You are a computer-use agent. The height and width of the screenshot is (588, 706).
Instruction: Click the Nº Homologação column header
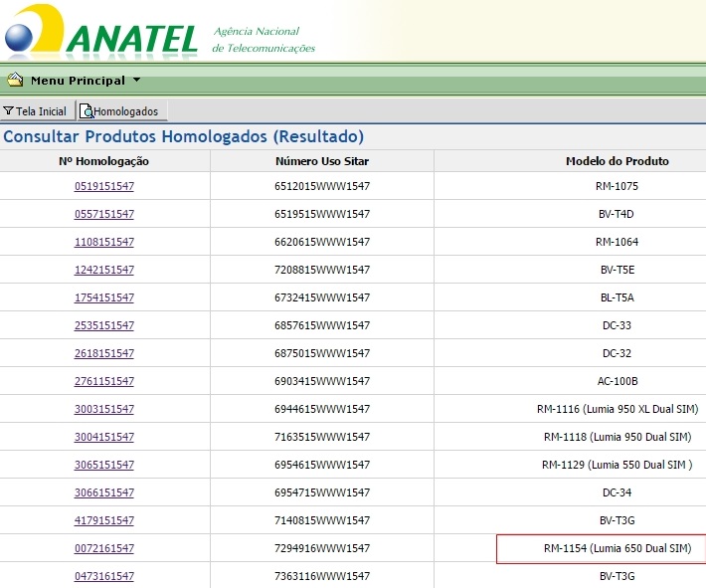click(x=104, y=161)
